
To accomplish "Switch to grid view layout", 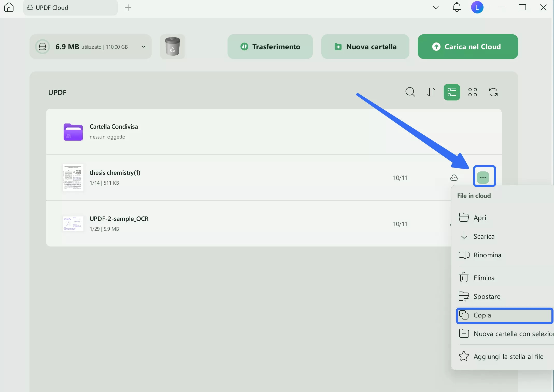I will [472, 92].
